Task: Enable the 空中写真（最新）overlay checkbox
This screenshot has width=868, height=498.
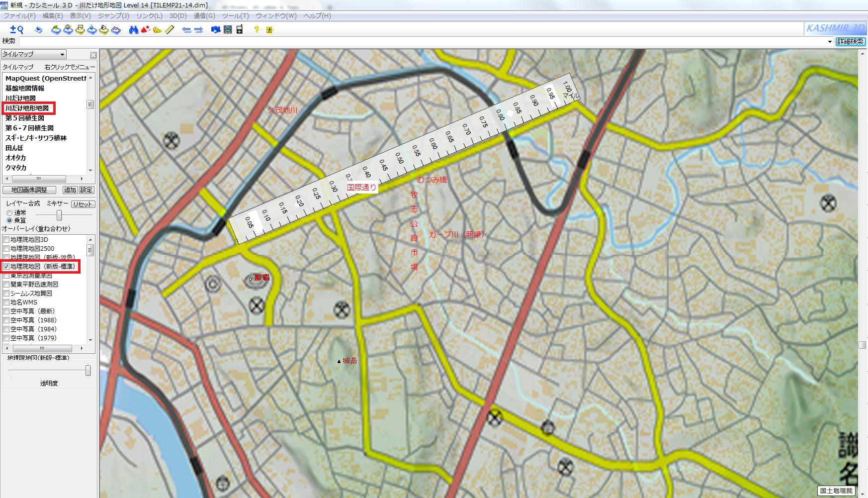Action: tap(6, 311)
